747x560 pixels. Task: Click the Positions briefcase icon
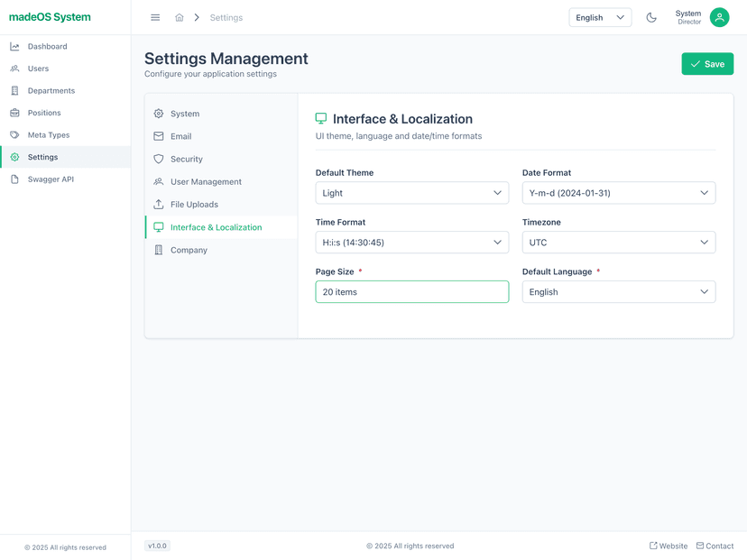14,113
